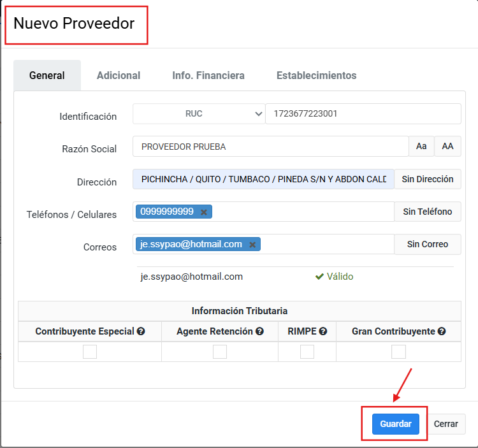Click the Aa capitalize-words button
The width and height of the screenshot is (478, 448).
(x=421, y=147)
